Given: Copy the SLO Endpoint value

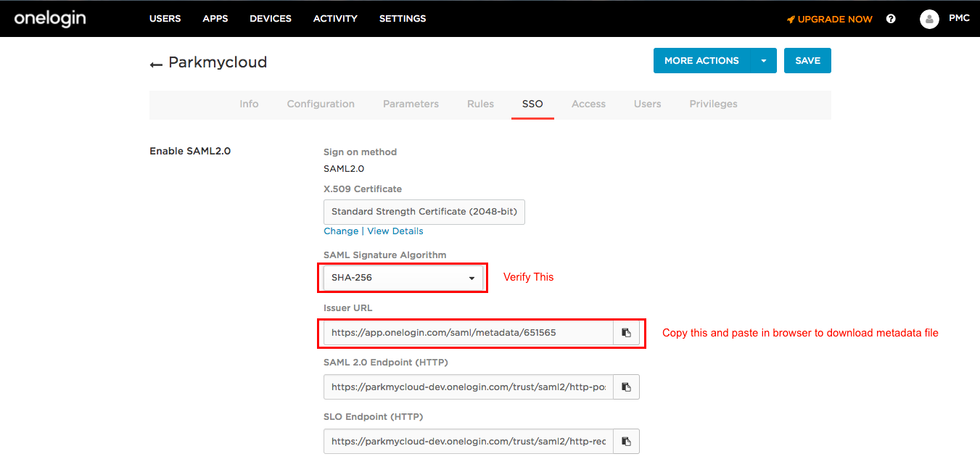Looking at the screenshot, I should (x=626, y=441).
